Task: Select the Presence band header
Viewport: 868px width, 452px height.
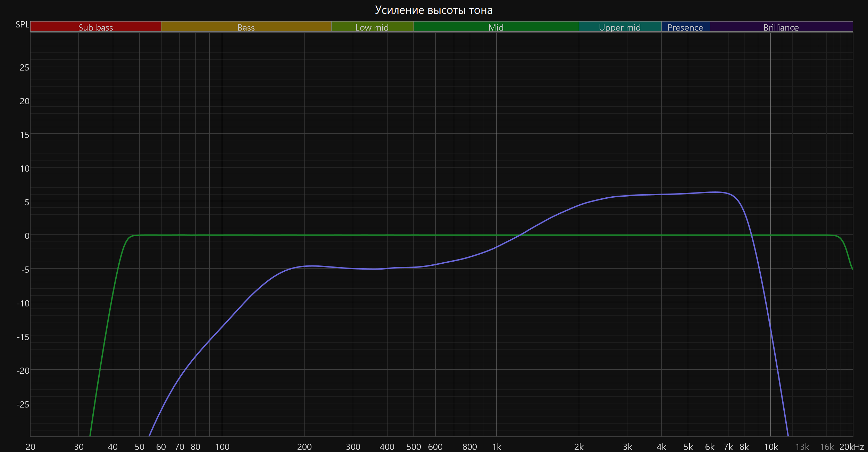Action: [685, 27]
